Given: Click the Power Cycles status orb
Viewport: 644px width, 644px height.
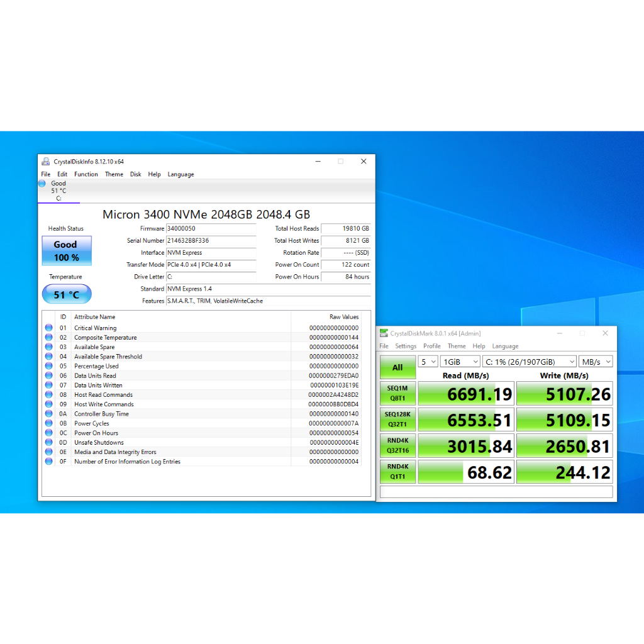Looking at the screenshot, I should [x=48, y=423].
